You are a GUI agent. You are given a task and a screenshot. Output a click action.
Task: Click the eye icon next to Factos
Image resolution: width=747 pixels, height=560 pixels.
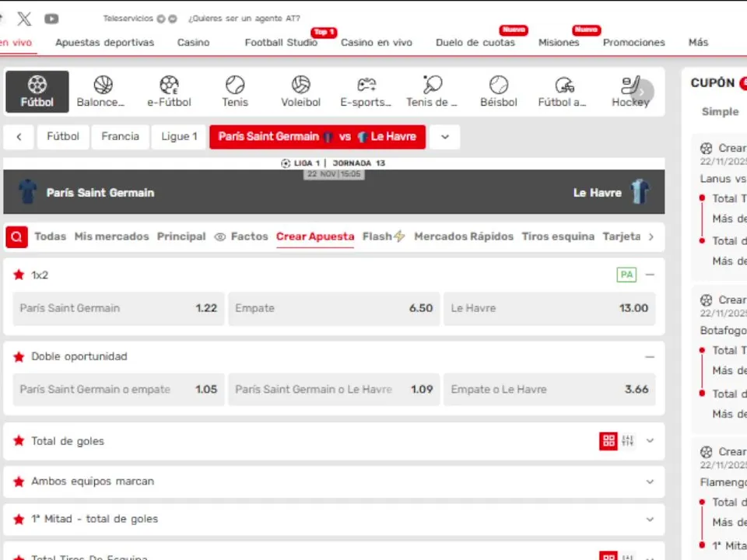click(219, 236)
